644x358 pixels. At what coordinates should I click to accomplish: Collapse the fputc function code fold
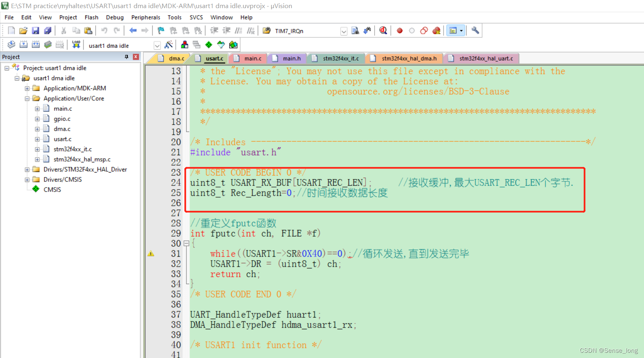pyautogui.click(x=186, y=244)
